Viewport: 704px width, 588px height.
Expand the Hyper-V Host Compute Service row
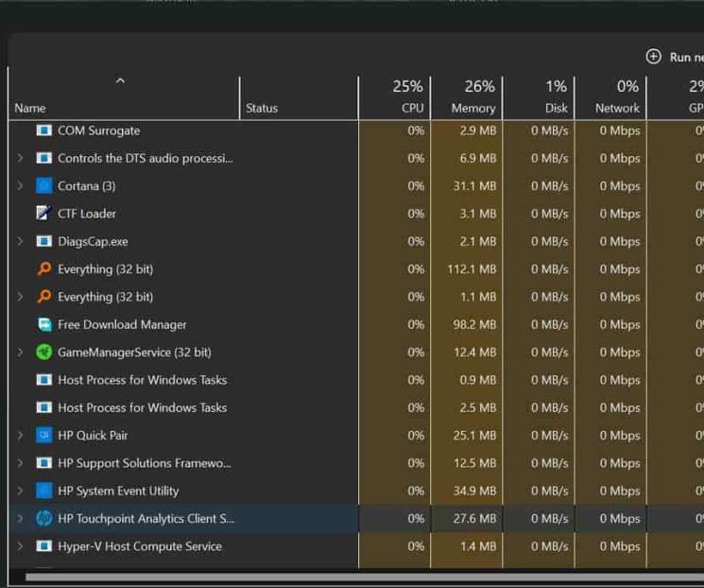(20, 546)
